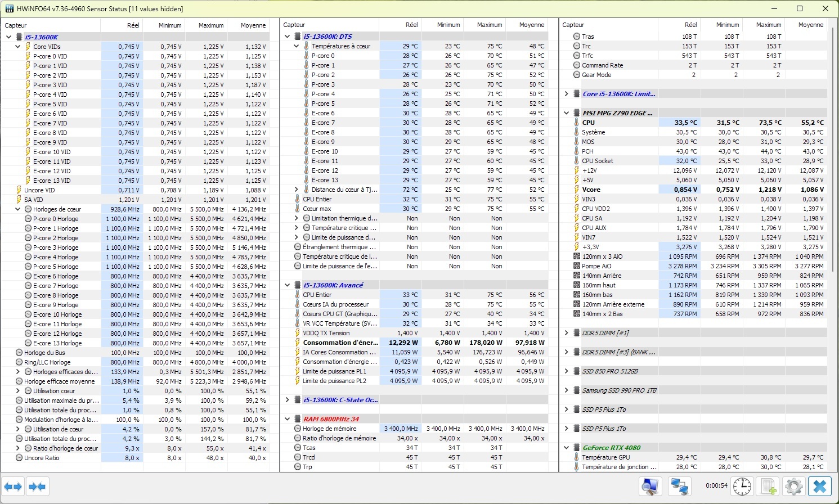Click chip icon beside GeForce RTX 4080
Viewport: 839px width, 504px height.
pos(577,448)
